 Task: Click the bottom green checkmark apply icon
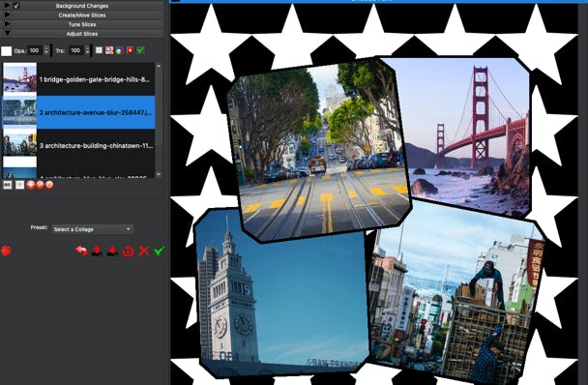pos(160,251)
